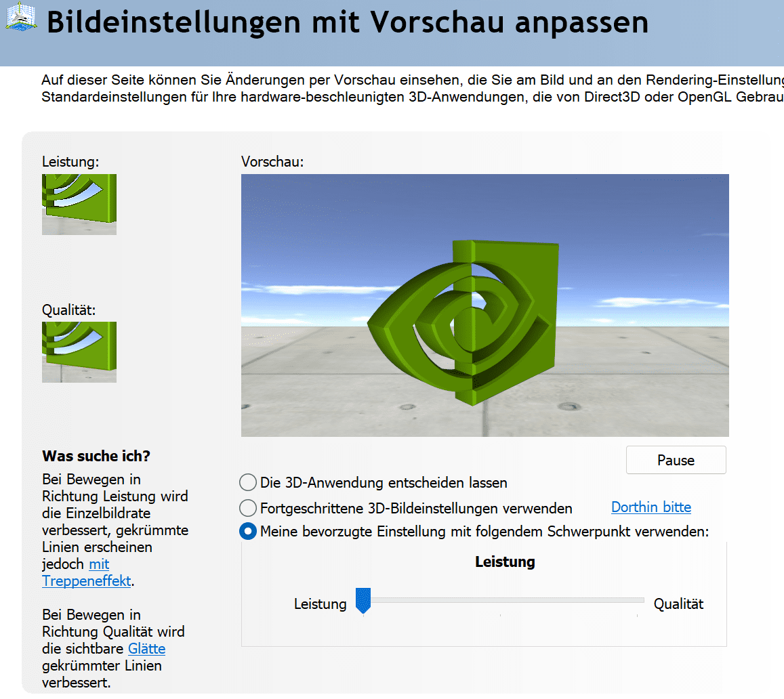Viewport: 784px width, 699px height.
Task: Click the 'Leistung:' label above thumbnail
Action: tap(70, 162)
